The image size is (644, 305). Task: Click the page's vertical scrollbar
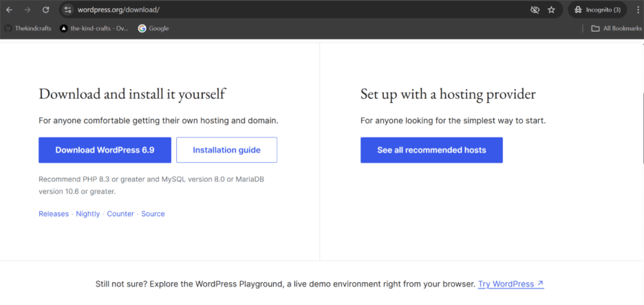642,128
